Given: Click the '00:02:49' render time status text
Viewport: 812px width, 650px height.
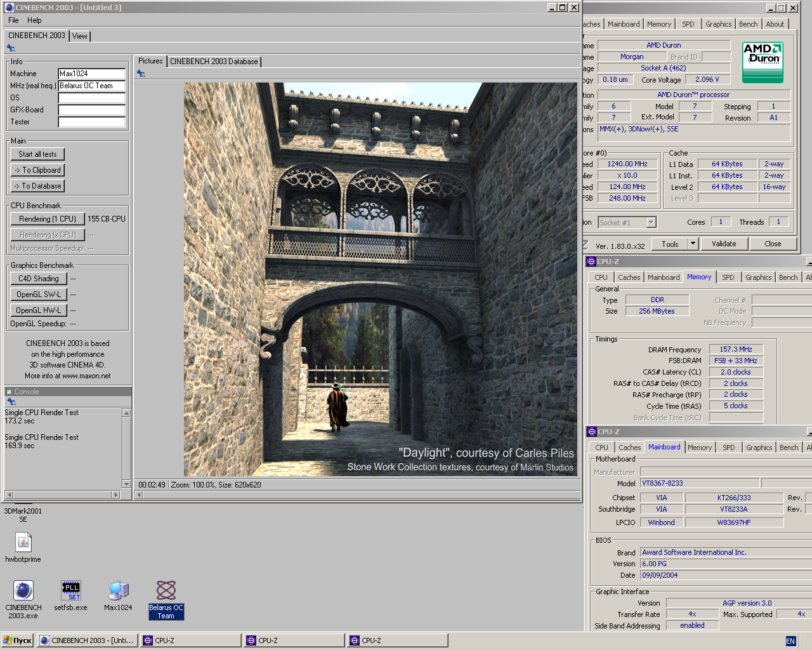Looking at the screenshot, I should [152, 485].
